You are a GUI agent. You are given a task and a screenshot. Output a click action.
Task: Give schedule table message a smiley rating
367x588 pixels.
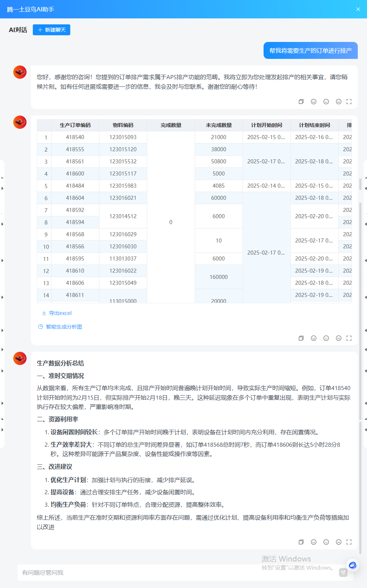(x=314, y=338)
